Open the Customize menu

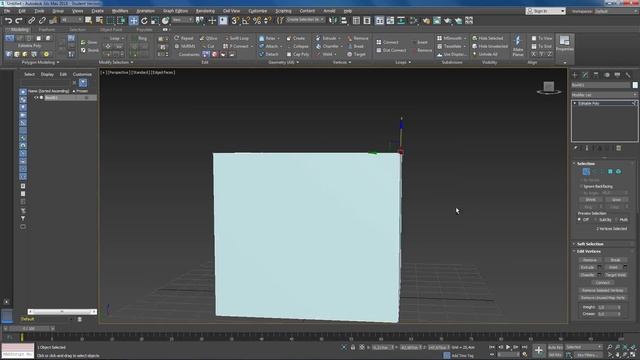tap(258, 11)
